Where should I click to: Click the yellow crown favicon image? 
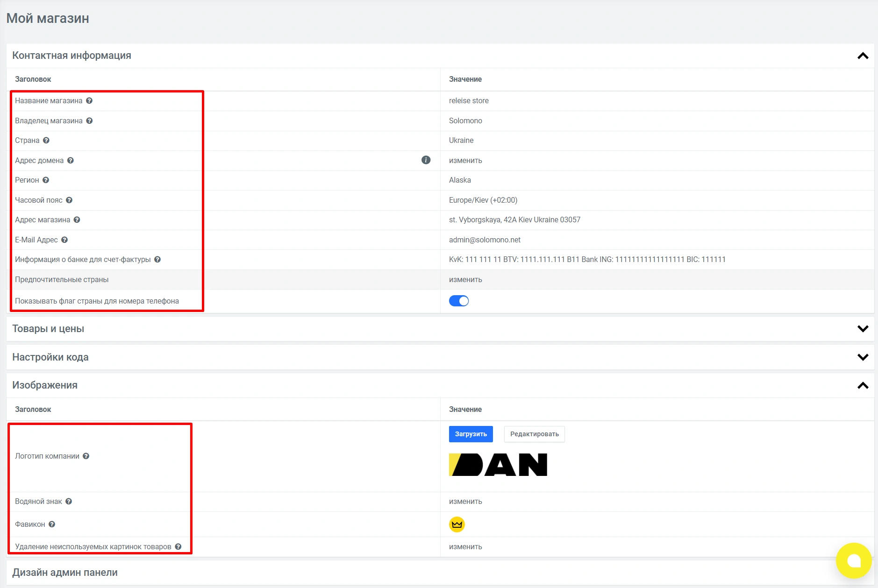[x=457, y=524]
